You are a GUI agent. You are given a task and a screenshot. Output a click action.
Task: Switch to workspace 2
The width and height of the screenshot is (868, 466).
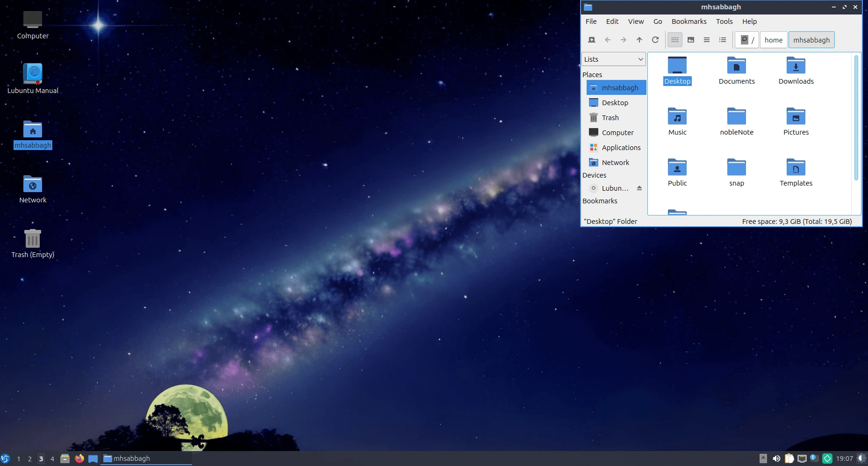tap(30, 459)
